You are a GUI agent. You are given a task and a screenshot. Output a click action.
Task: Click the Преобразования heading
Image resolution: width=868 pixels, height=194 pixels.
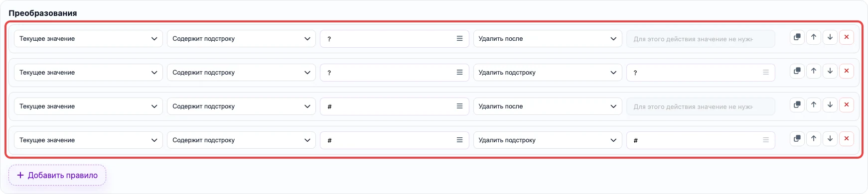[x=43, y=13]
